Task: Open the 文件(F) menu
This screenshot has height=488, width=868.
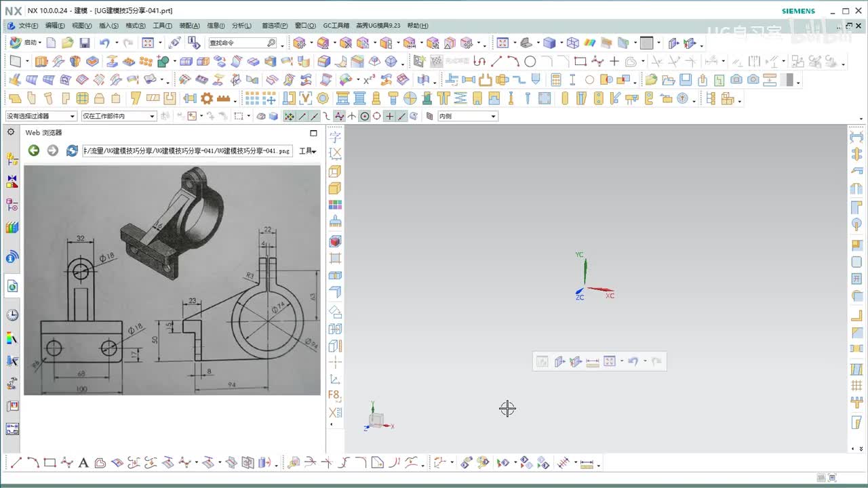Action: pos(27,26)
